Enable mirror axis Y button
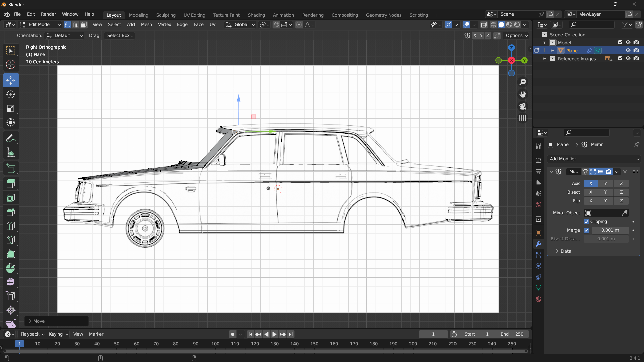This screenshot has height=362, width=644. 605,184
